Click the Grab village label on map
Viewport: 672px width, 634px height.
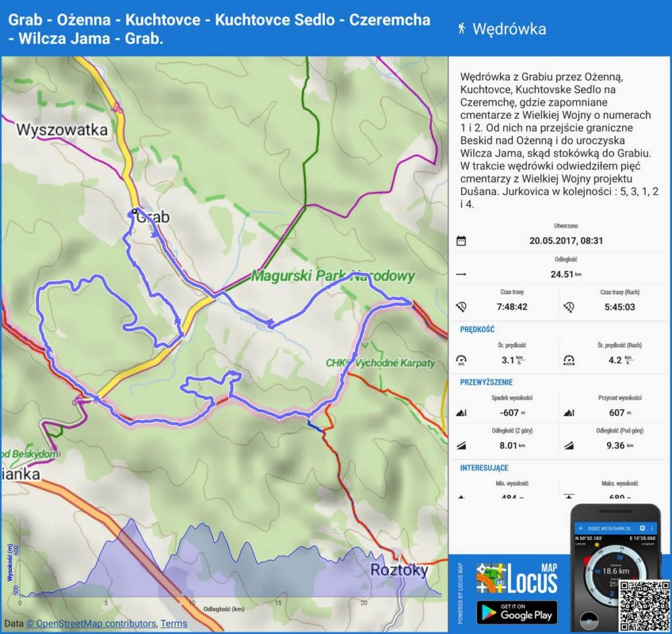pos(153,217)
